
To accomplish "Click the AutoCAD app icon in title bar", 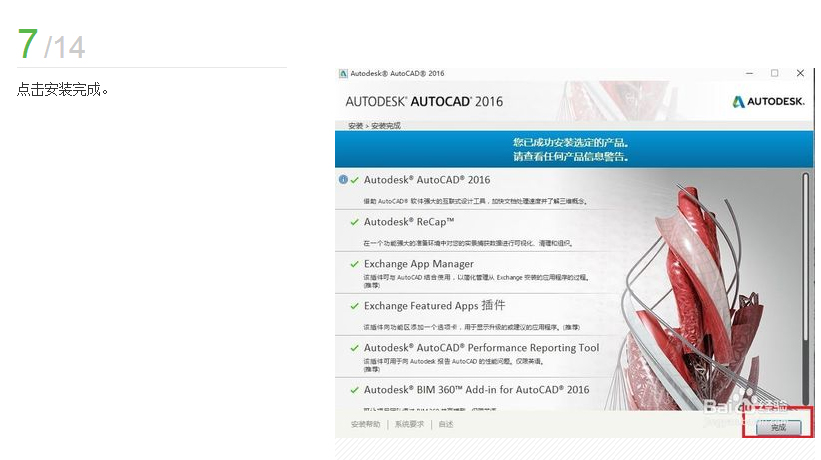I will pyautogui.click(x=343, y=73).
